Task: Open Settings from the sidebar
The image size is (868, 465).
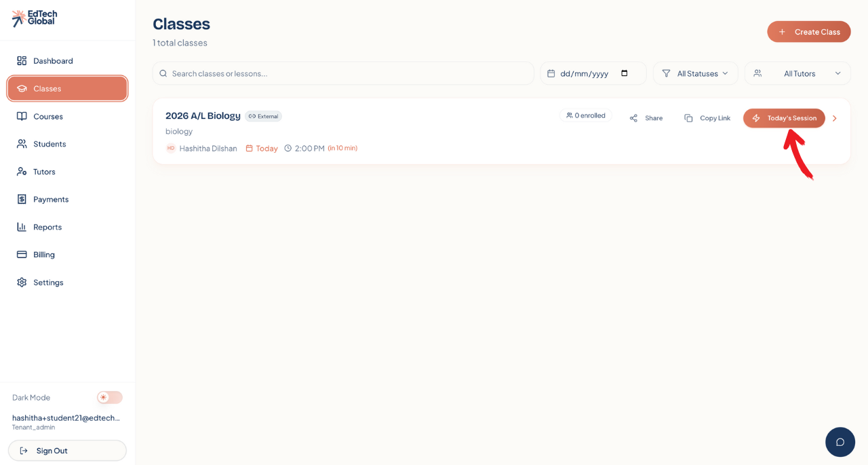Action: point(48,282)
